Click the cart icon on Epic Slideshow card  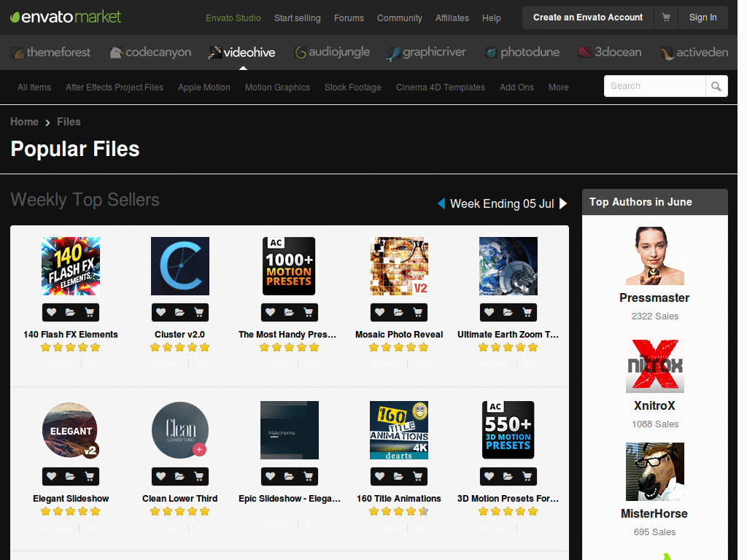click(x=308, y=476)
